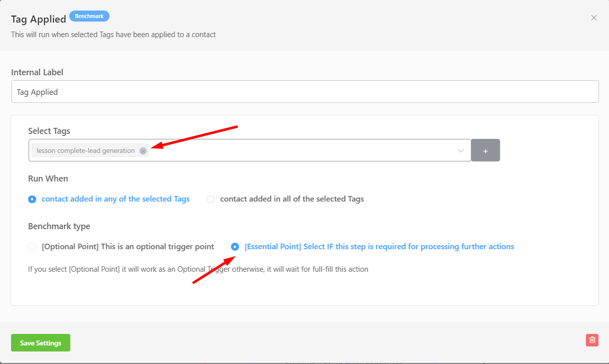The width and height of the screenshot is (609, 364).
Task: Click the Run When section heading
Action: [48, 178]
